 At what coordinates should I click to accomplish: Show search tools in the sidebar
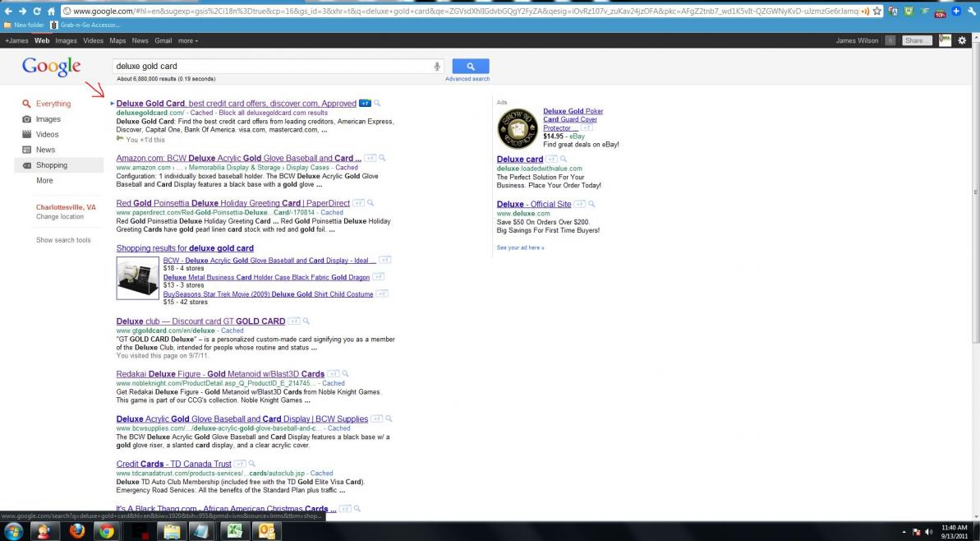63,240
